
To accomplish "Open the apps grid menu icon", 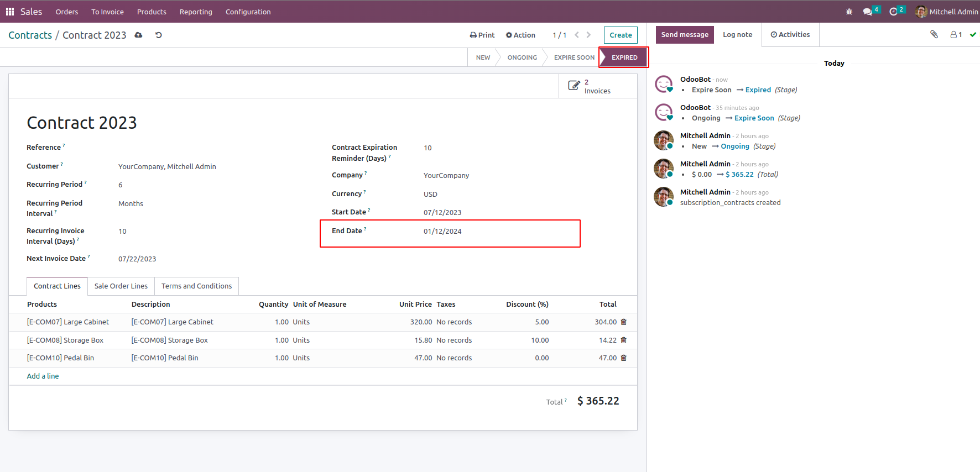I will (x=9, y=12).
